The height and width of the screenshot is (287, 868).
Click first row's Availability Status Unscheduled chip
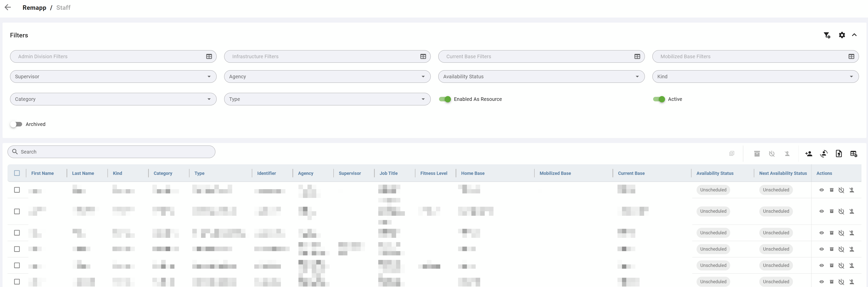click(713, 190)
